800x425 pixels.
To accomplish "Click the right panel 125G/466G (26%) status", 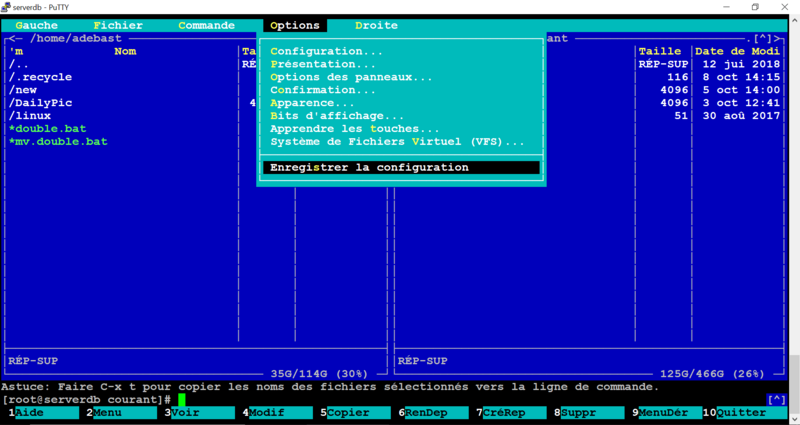I will click(x=712, y=374).
